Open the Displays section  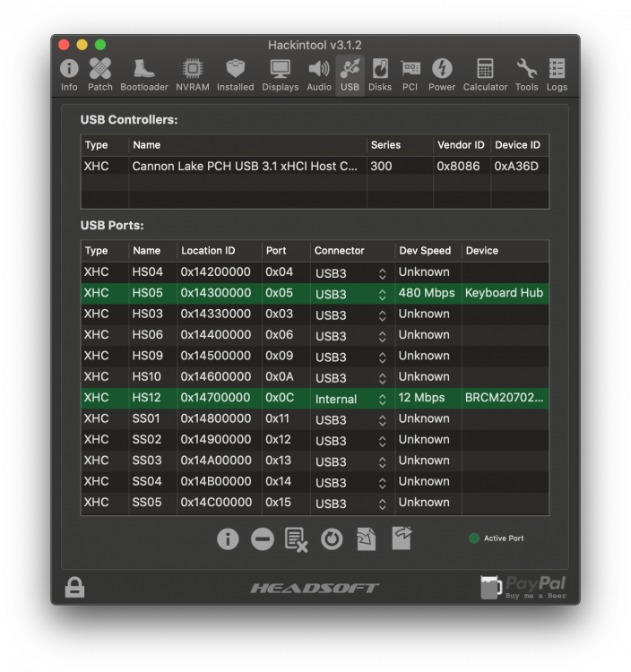(x=281, y=75)
